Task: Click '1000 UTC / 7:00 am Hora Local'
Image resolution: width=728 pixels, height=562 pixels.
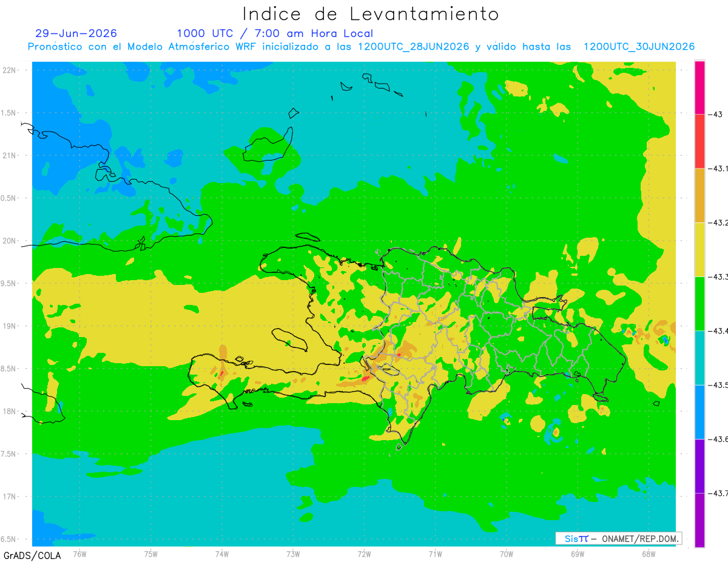Action: click(275, 34)
